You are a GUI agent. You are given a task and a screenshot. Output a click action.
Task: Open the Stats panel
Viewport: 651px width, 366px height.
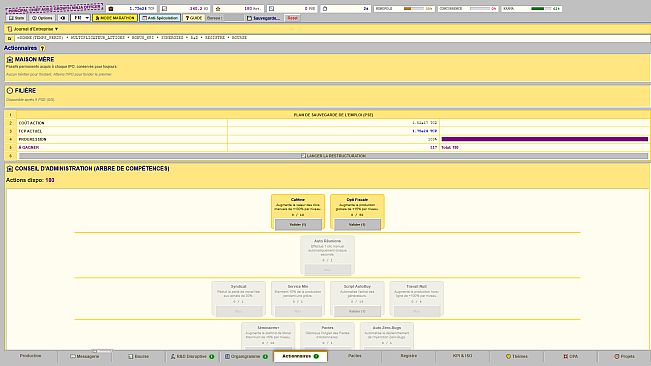point(17,18)
